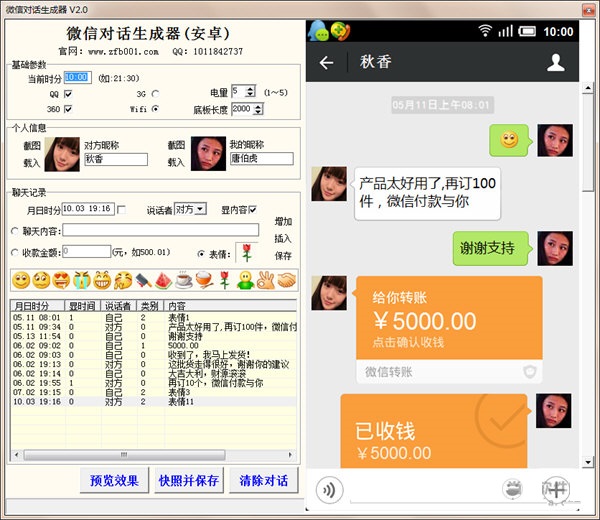Pick the rose emoji in the emoji row

tap(225, 280)
